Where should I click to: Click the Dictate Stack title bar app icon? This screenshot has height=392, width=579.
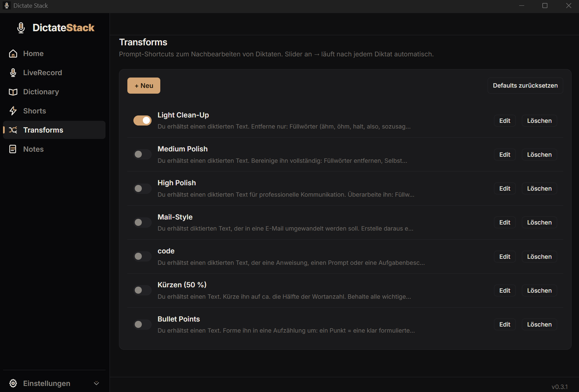pos(6,6)
